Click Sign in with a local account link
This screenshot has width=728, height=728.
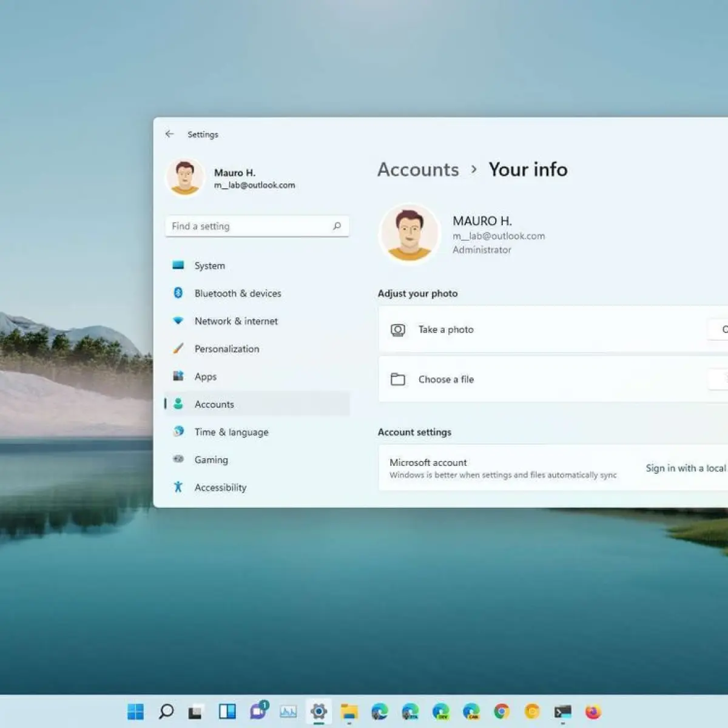(686, 468)
